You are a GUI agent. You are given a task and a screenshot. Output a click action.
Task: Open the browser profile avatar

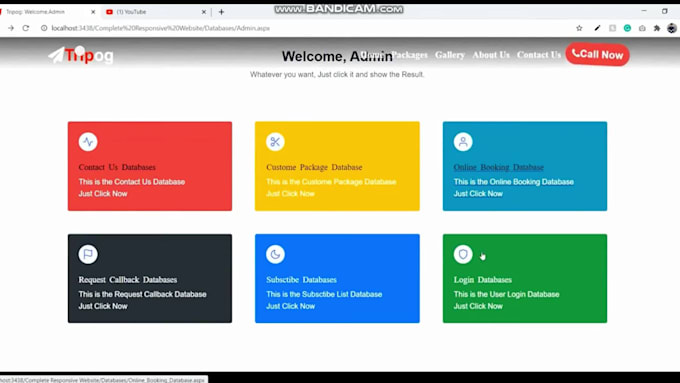672,28
